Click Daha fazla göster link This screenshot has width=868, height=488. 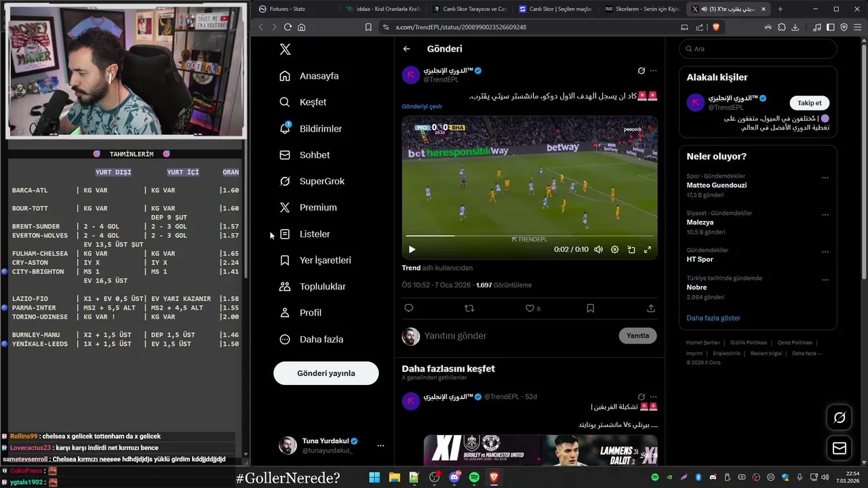(713, 318)
